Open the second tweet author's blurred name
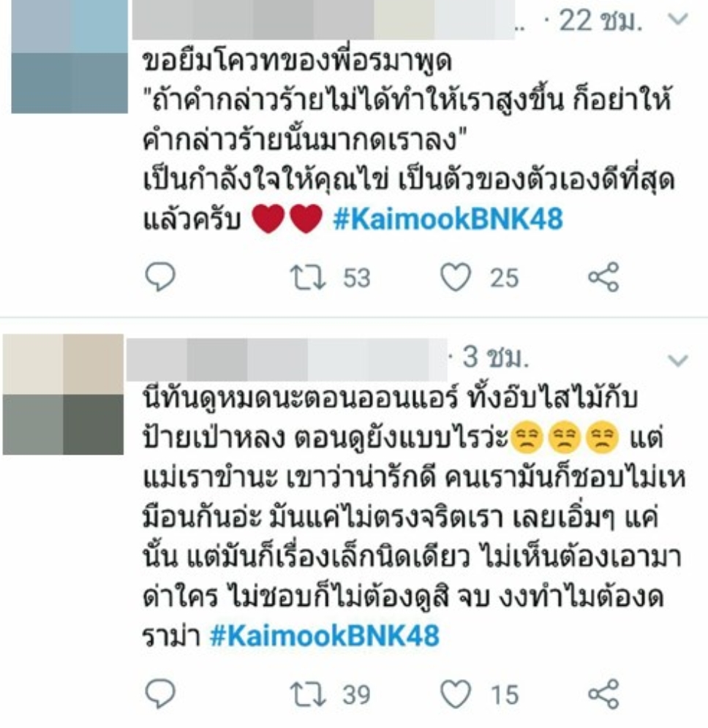 [286, 360]
